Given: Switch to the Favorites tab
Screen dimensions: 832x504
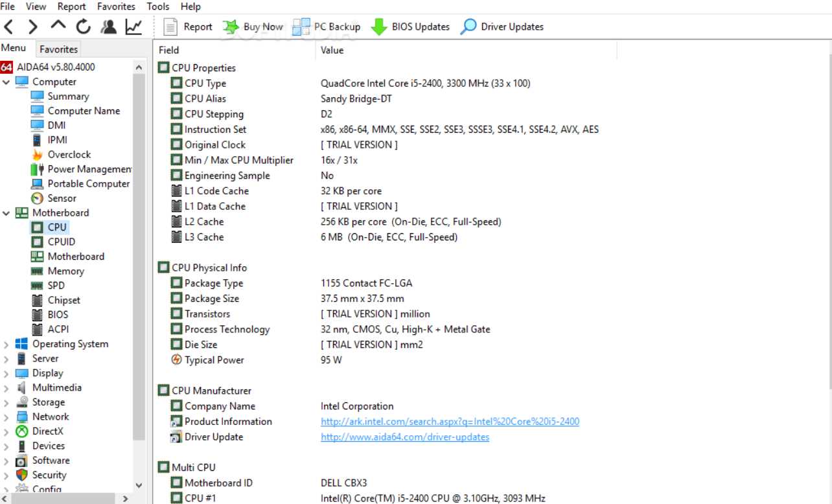Looking at the screenshot, I should (58, 49).
